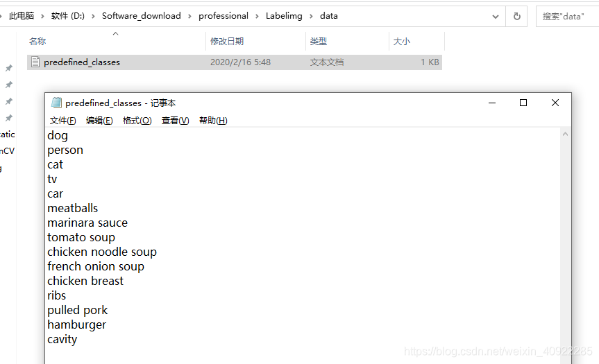Maximize the Notepad window
Image resolution: width=599 pixels, height=364 pixels.
523,103
